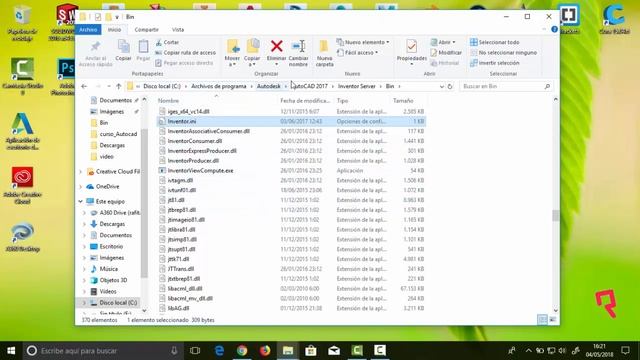Open the Archivo tab

[88, 29]
